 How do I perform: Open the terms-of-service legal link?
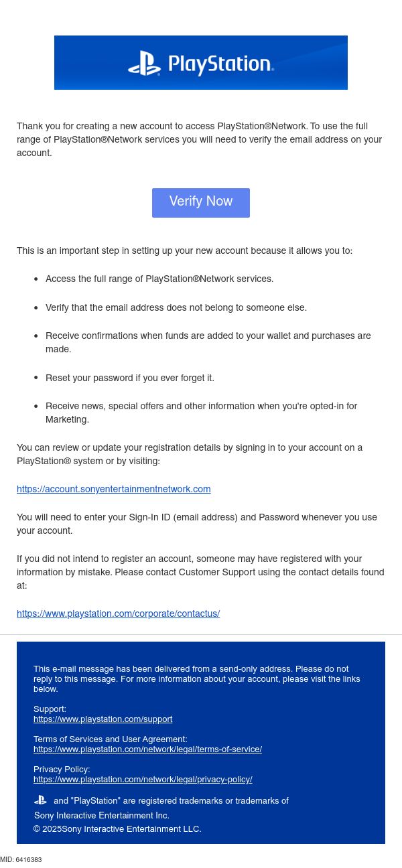pos(147,749)
